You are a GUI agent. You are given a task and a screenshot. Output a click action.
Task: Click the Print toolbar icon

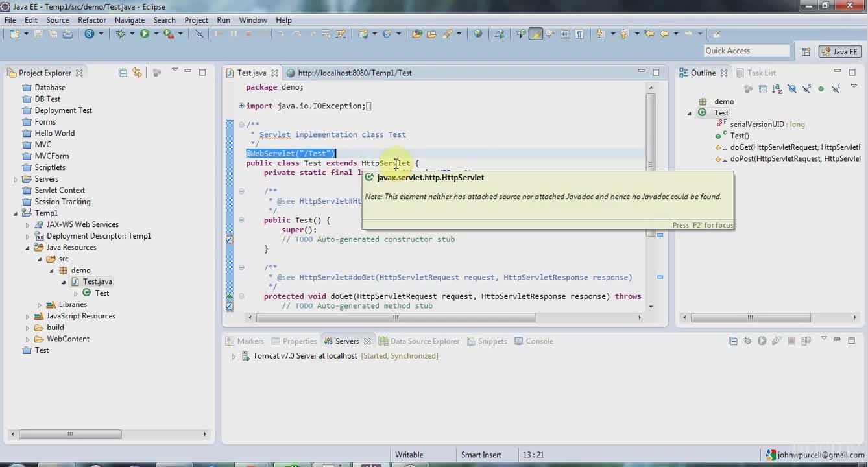click(67, 34)
